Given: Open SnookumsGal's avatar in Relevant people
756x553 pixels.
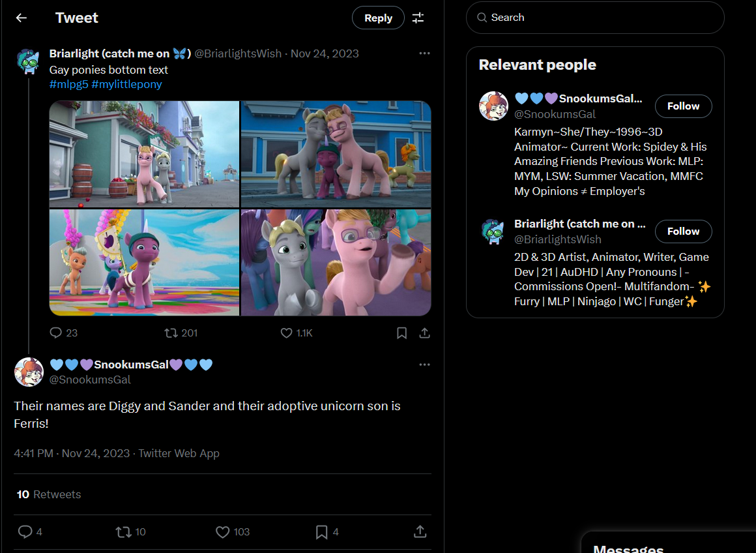Looking at the screenshot, I should click(493, 106).
